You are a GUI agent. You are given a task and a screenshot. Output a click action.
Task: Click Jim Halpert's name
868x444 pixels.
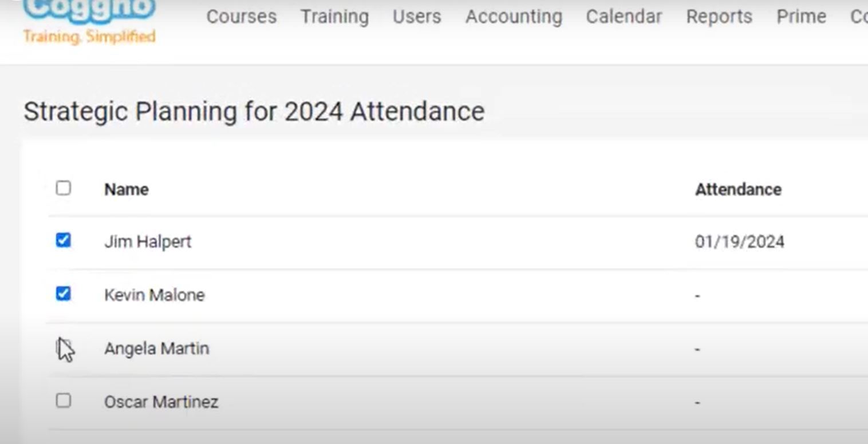148,241
